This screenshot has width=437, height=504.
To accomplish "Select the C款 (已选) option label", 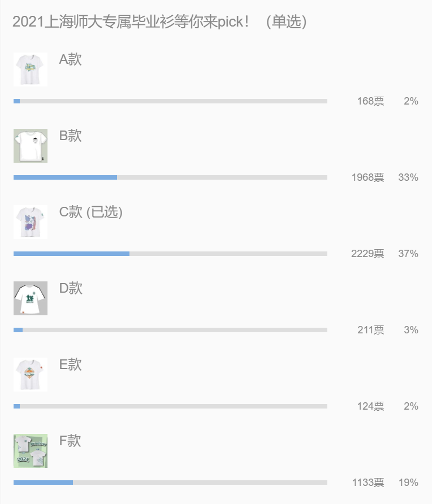I will pos(90,212).
